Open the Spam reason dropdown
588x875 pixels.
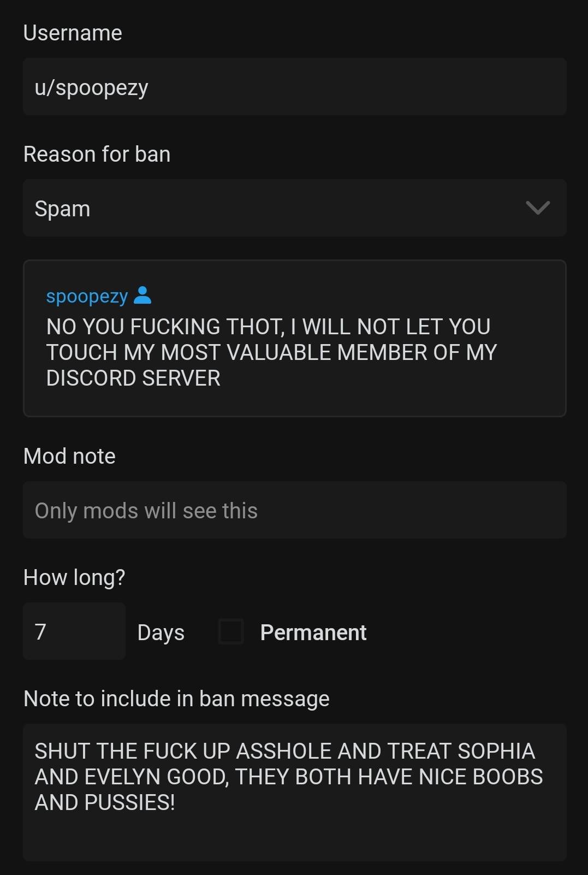pos(273,208)
